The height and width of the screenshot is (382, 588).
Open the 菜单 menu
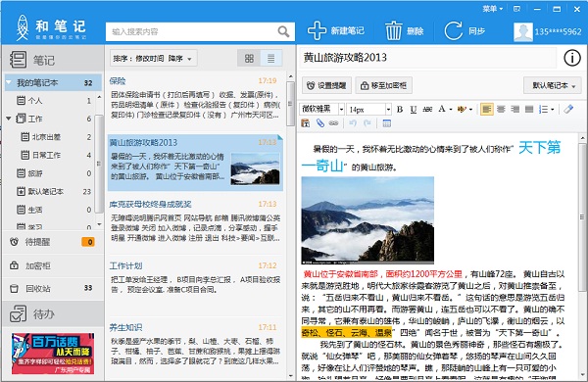click(x=492, y=9)
